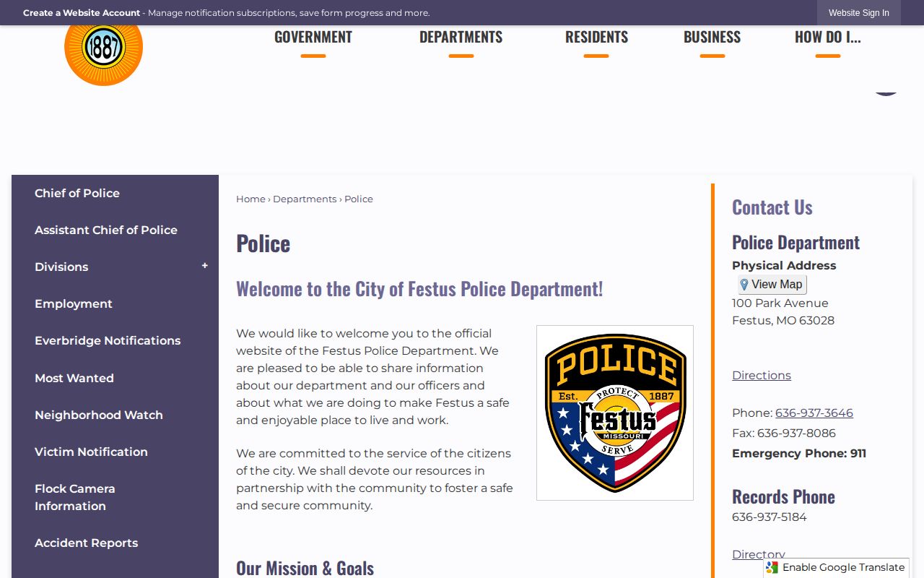Viewport: 924px width, 578px height.
Task: Click the records phone 636-937-5184
Action: tap(770, 517)
